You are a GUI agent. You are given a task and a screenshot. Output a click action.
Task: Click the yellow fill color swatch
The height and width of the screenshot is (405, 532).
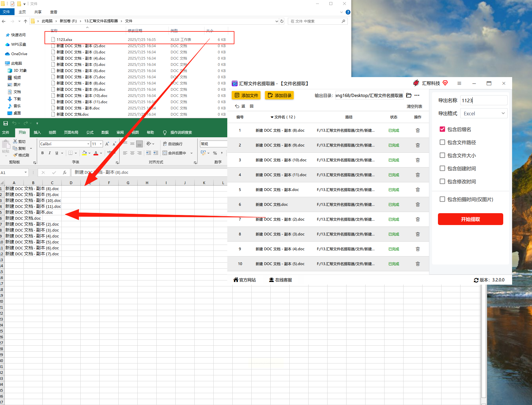pyautogui.click(x=84, y=153)
